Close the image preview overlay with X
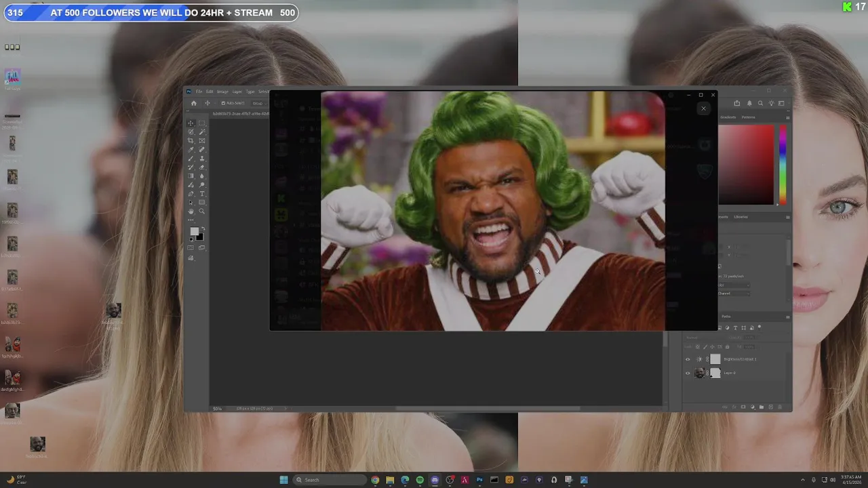 (x=703, y=108)
